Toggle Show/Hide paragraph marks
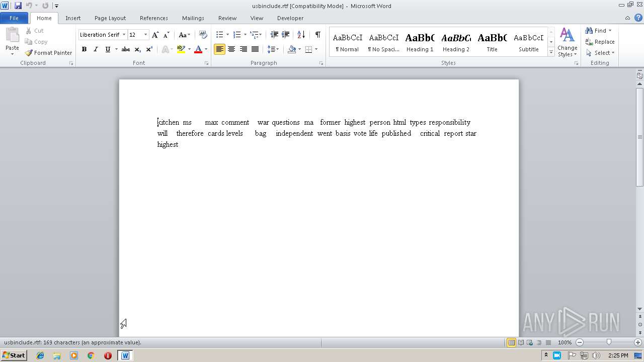This screenshot has width=644, height=362. (x=317, y=35)
